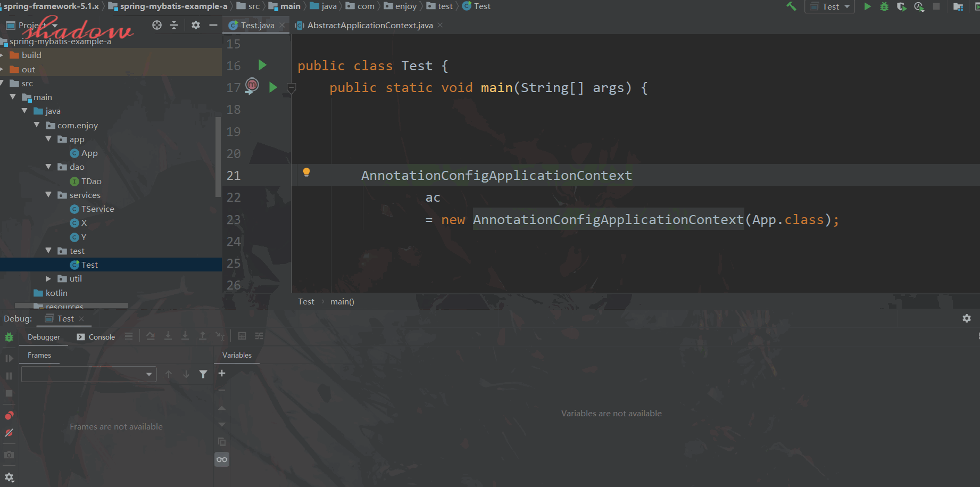Run Test with Coverage
980x487 pixels.
click(x=901, y=6)
